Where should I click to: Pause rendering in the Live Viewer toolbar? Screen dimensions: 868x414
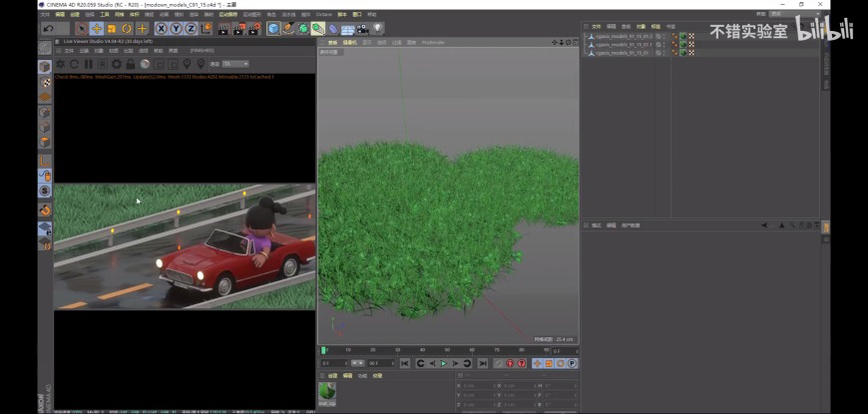coord(88,64)
